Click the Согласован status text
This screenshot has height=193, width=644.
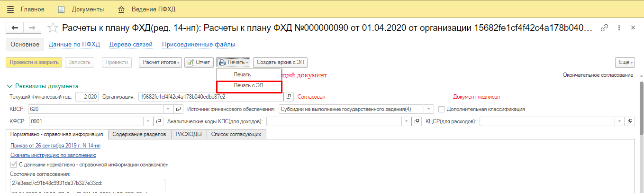311,97
